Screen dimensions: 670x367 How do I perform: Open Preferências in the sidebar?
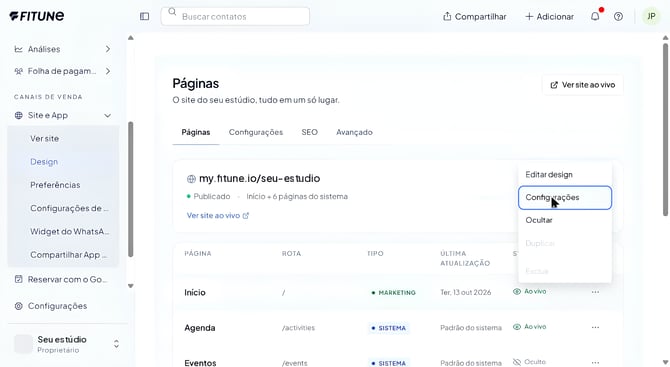55,185
